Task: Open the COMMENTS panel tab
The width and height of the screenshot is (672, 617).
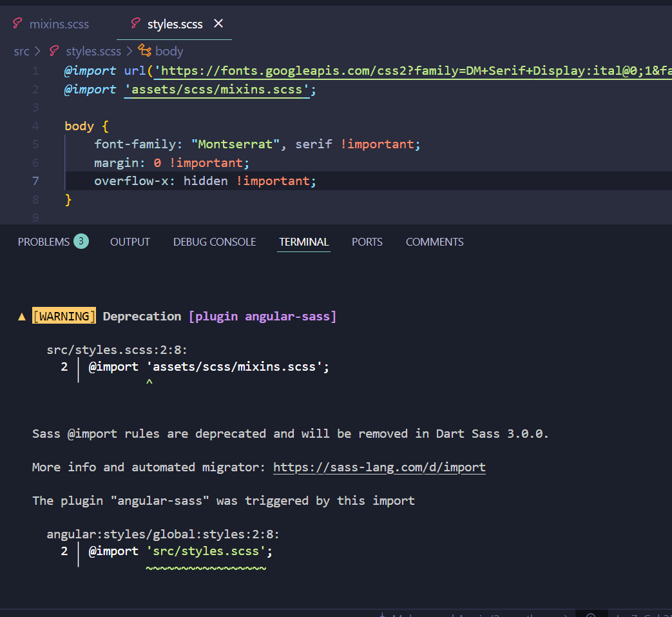Action: coord(434,242)
